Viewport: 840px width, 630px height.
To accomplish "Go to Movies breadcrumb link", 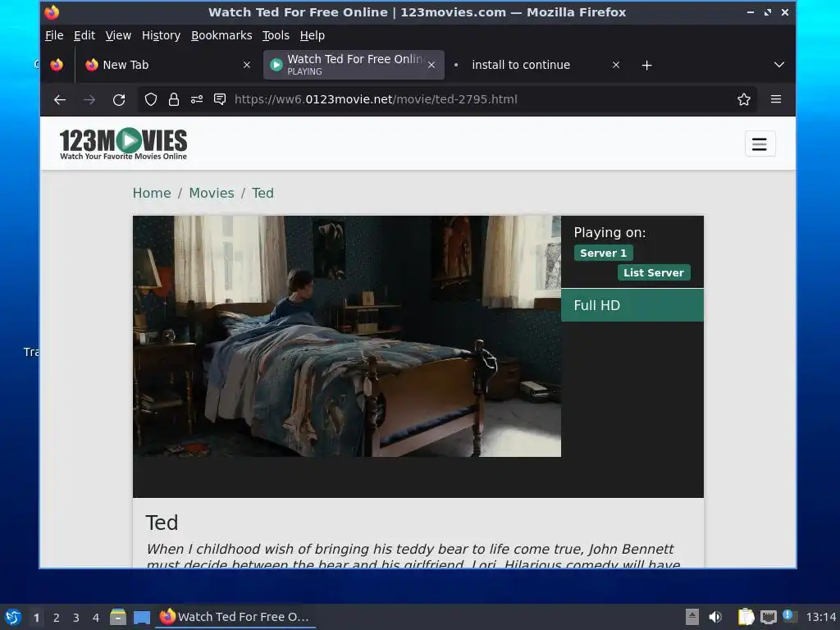I will (x=211, y=193).
